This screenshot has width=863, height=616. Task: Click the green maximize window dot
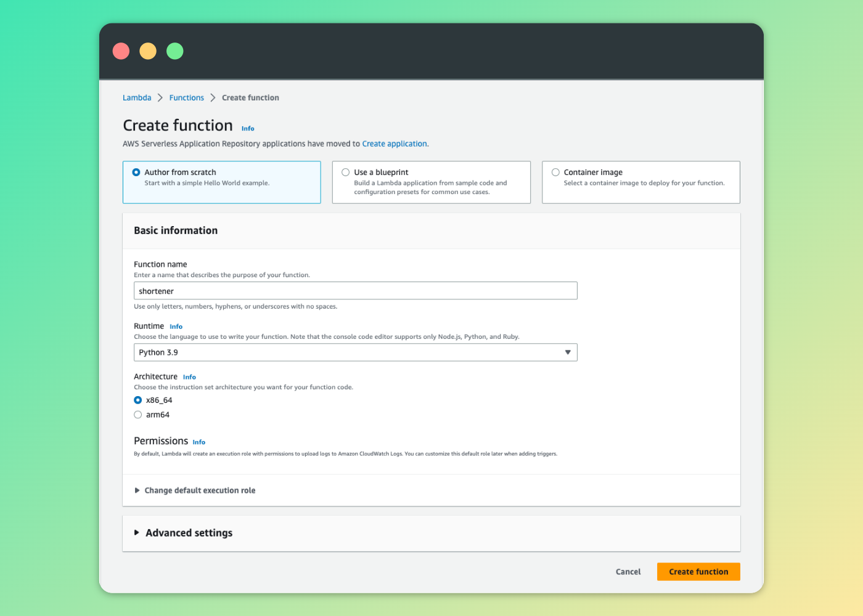pos(175,51)
